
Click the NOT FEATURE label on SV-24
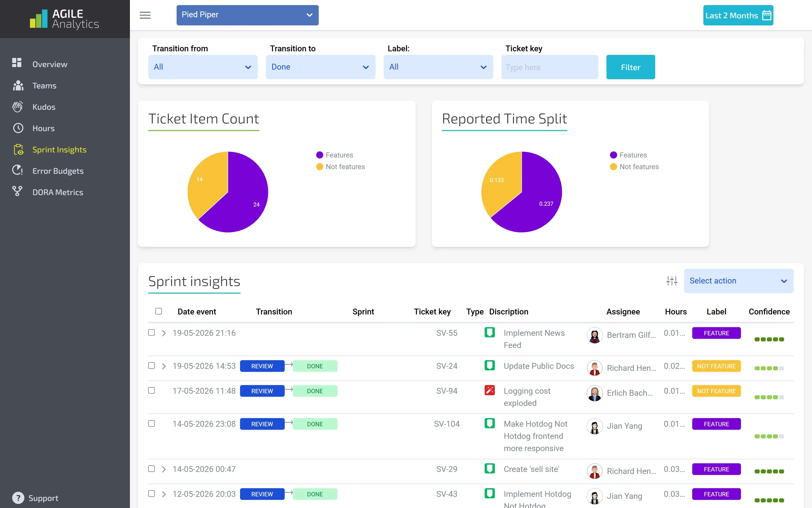tap(716, 366)
